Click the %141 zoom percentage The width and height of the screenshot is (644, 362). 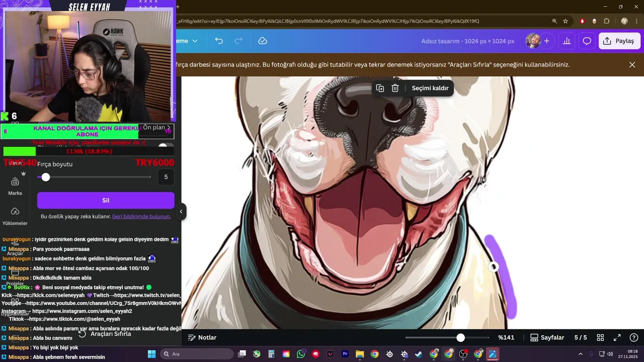[506, 337]
